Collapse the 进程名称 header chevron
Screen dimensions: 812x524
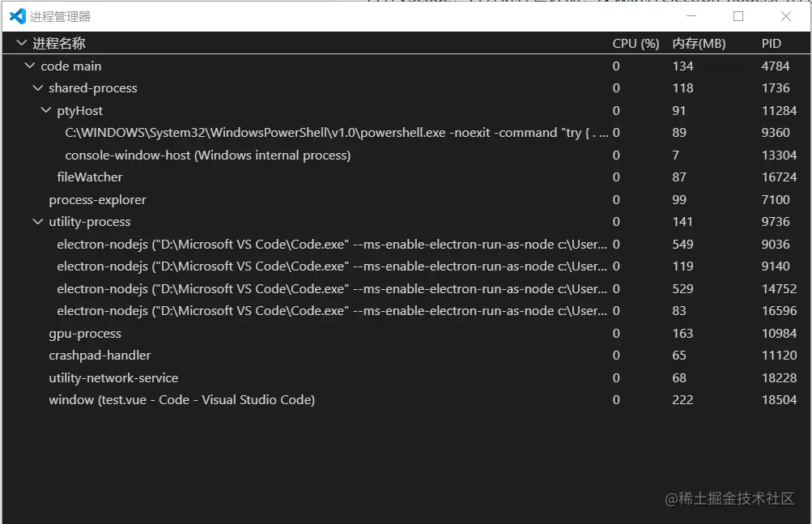click(x=21, y=44)
